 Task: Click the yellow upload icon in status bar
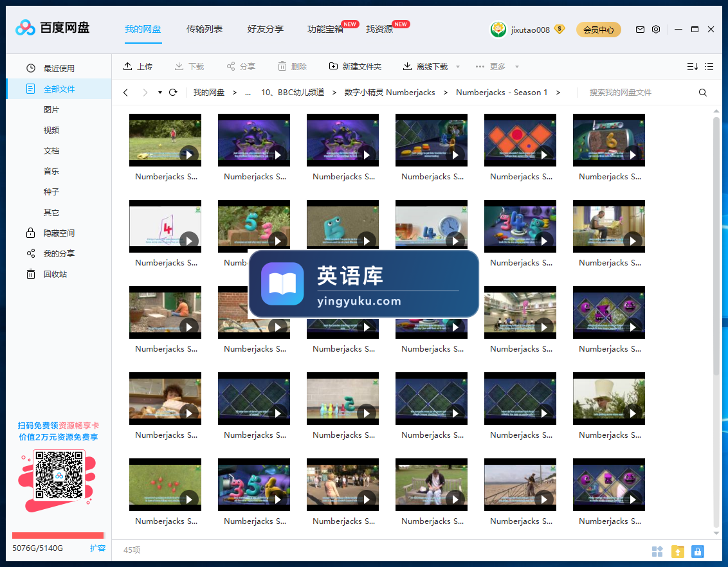tap(678, 551)
